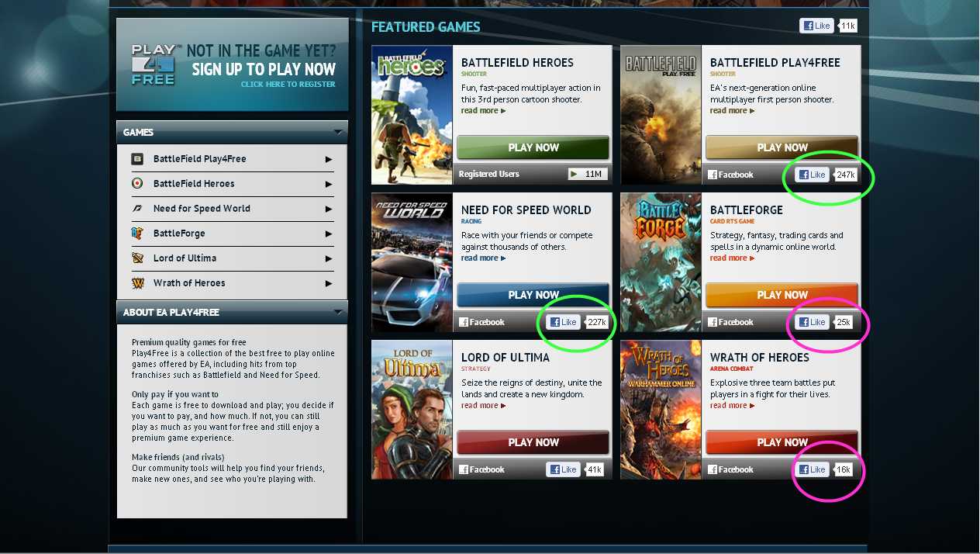Click Facebook label on Battlefield Play4Free card
The width and height of the screenshot is (980, 554).
[730, 175]
